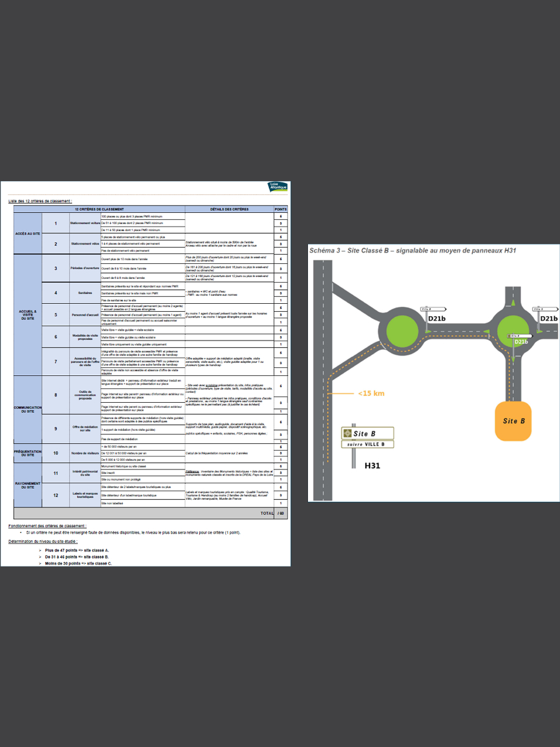Image resolution: width=560 pixels, height=747 pixels.
Task: Click the H31 Site B sign panel
Action: (367, 433)
